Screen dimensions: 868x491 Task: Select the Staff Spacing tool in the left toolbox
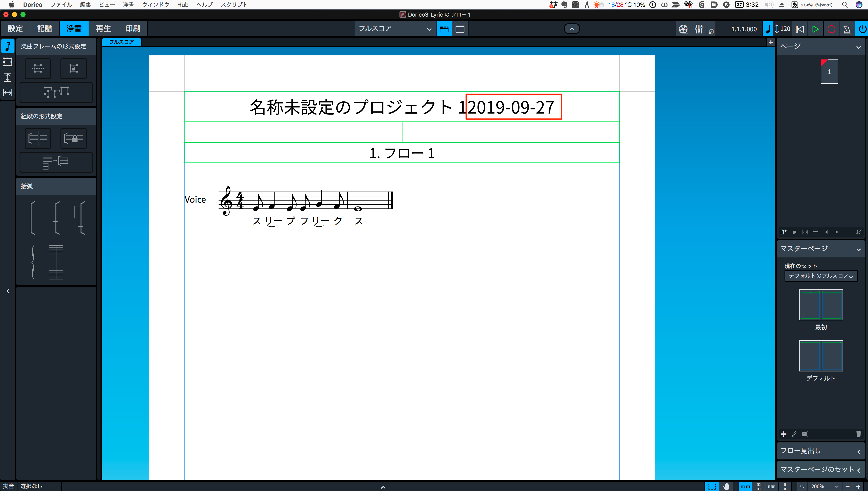click(7, 77)
